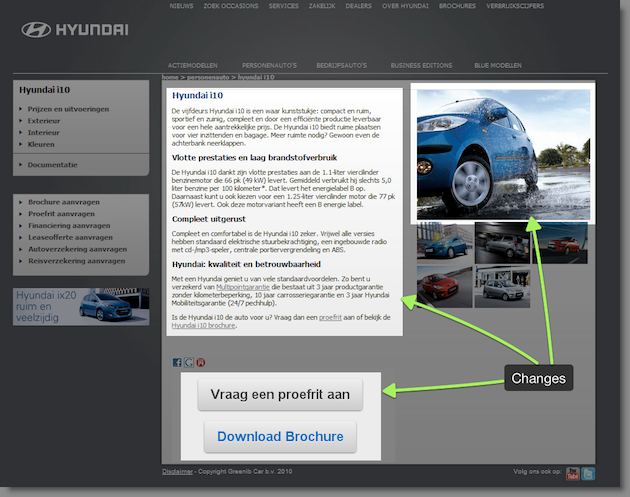630x497 pixels.
Task: Open NIEUWS in top menu
Action: point(181,6)
